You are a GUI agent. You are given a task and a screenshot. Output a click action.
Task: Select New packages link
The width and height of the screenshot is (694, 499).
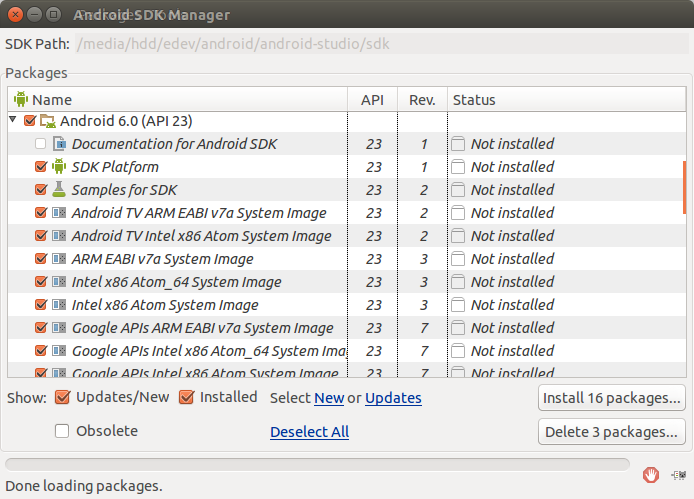(x=329, y=398)
